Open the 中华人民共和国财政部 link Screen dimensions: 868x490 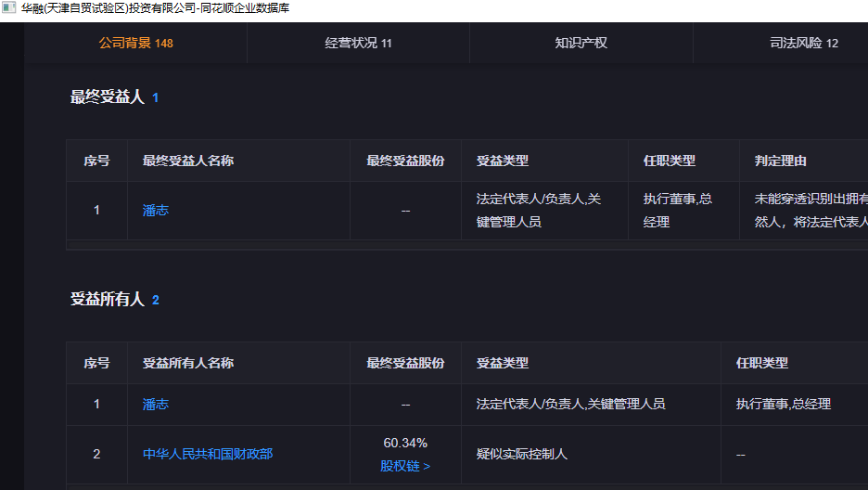click(208, 454)
